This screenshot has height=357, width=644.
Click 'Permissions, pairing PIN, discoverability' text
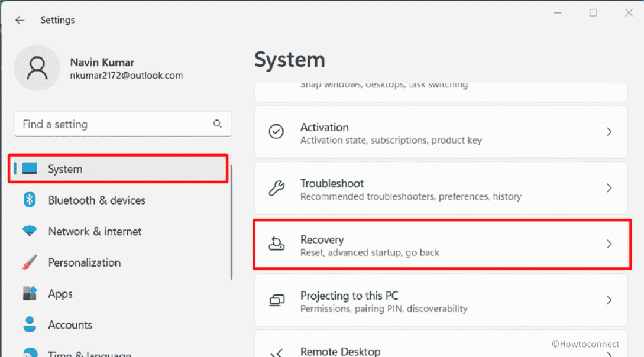coord(384,309)
